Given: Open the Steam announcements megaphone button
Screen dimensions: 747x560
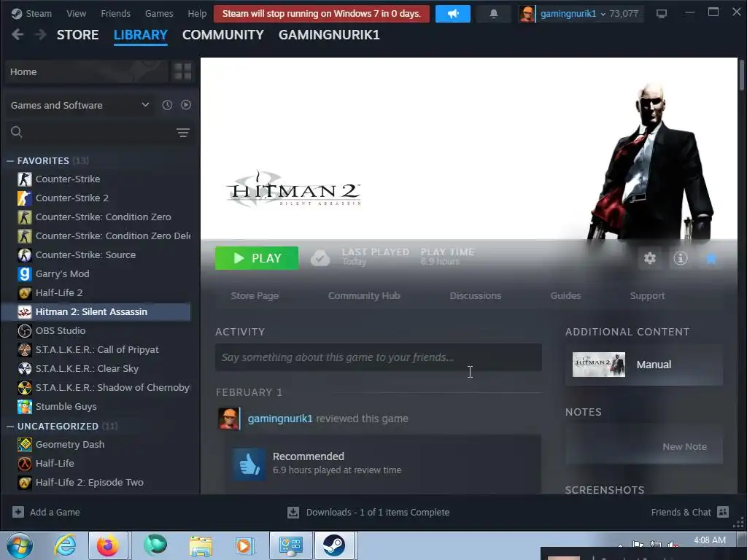Looking at the screenshot, I should 452,14.
